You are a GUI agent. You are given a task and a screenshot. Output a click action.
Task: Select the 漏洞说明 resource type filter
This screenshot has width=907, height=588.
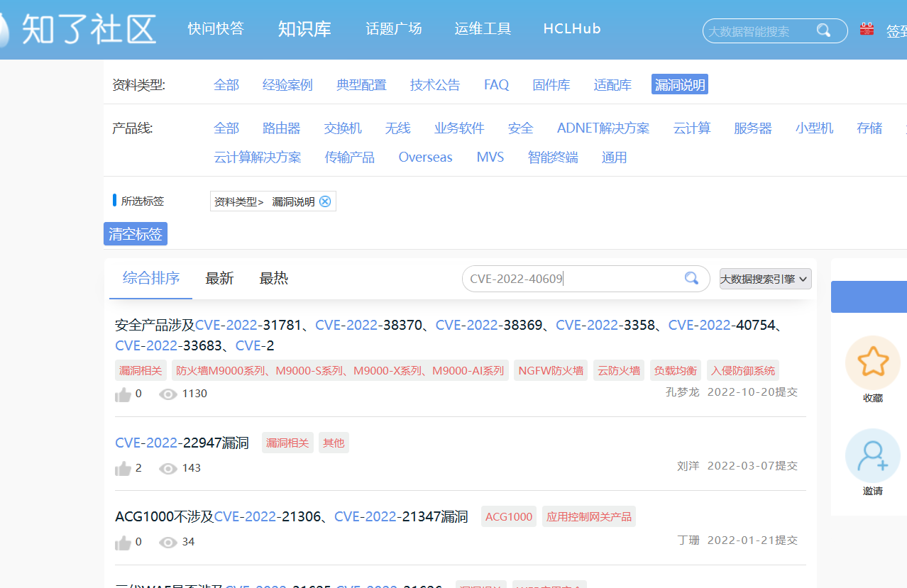click(679, 85)
